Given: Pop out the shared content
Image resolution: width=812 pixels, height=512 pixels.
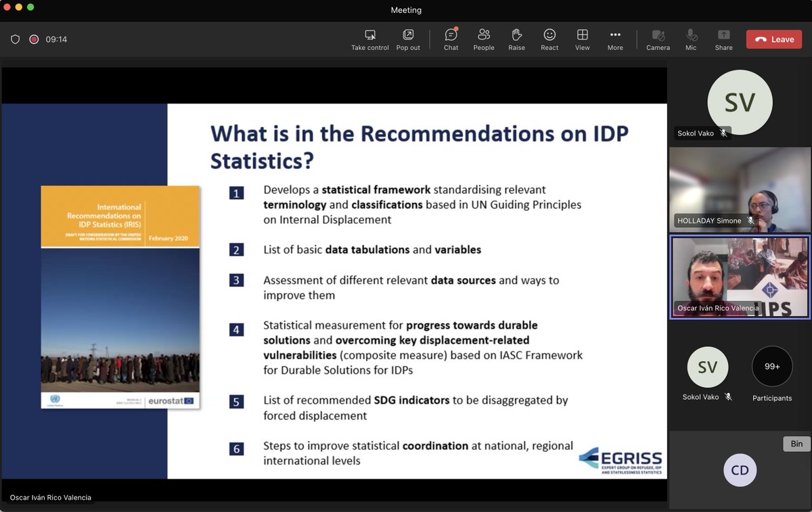Looking at the screenshot, I should [x=408, y=40].
